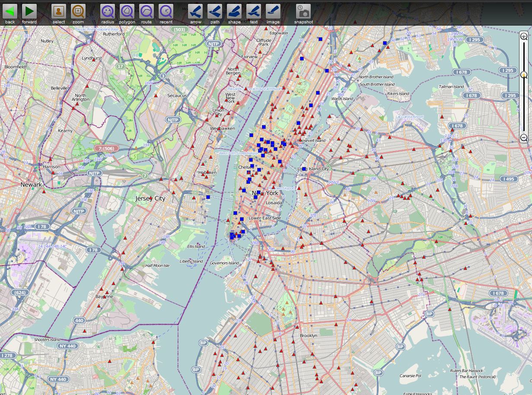This screenshot has width=532, height=395.
Task: Click the Rutherford label
Action: (114, 34)
